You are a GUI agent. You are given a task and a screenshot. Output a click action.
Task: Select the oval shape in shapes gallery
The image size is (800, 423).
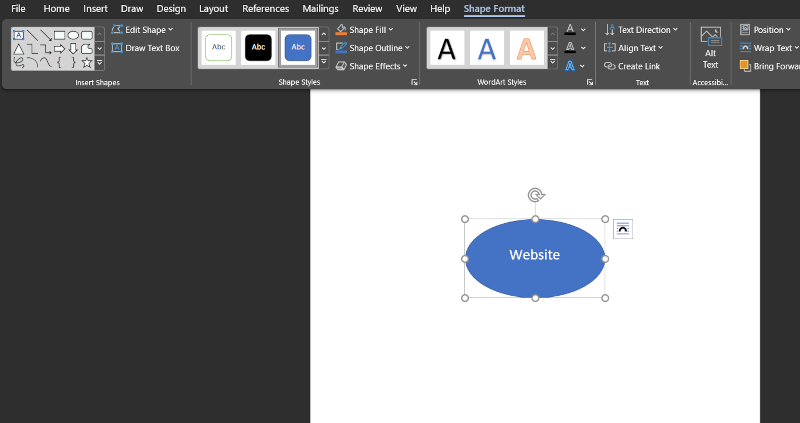(73, 35)
